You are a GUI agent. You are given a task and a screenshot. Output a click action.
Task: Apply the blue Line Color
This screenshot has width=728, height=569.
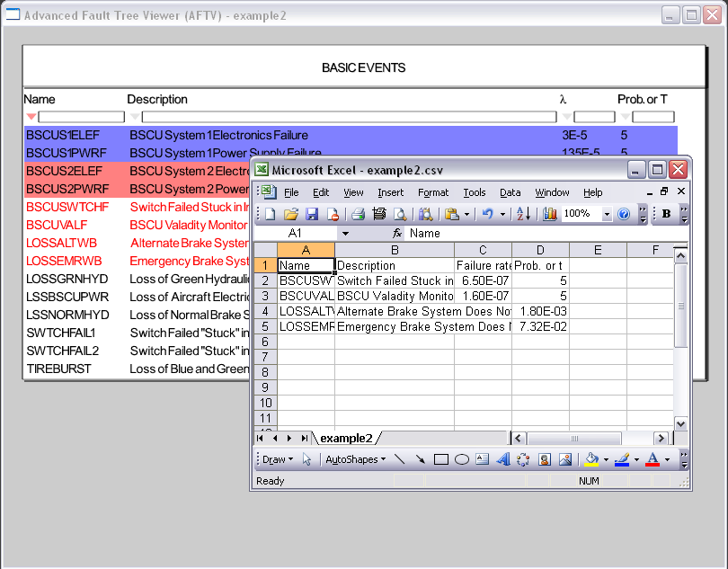click(622, 459)
